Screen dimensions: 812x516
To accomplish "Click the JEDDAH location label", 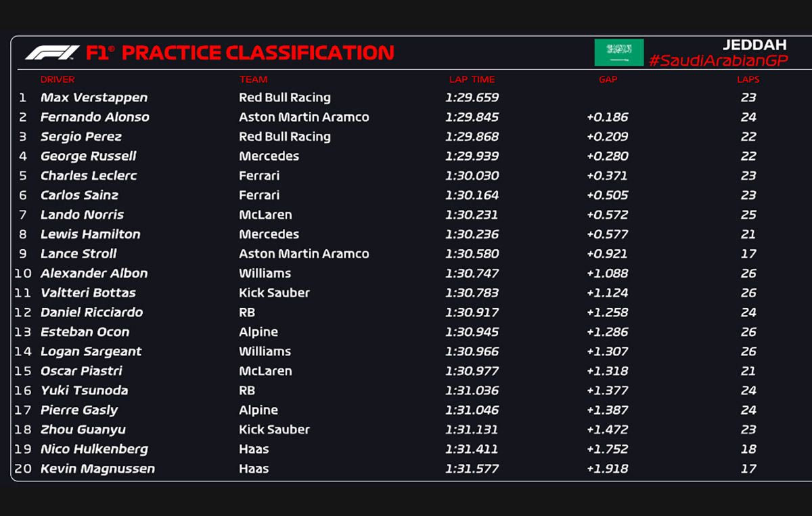I will point(754,45).
